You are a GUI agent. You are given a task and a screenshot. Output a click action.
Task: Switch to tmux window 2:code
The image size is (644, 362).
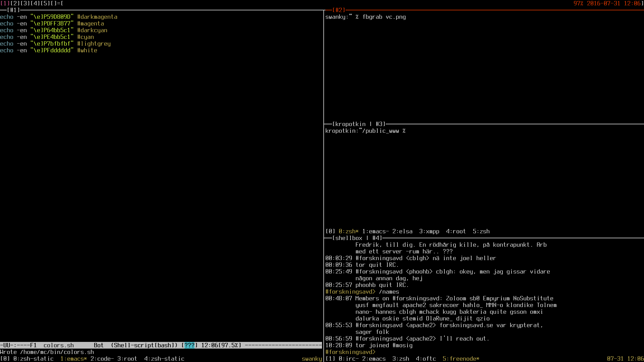point(102,359)
